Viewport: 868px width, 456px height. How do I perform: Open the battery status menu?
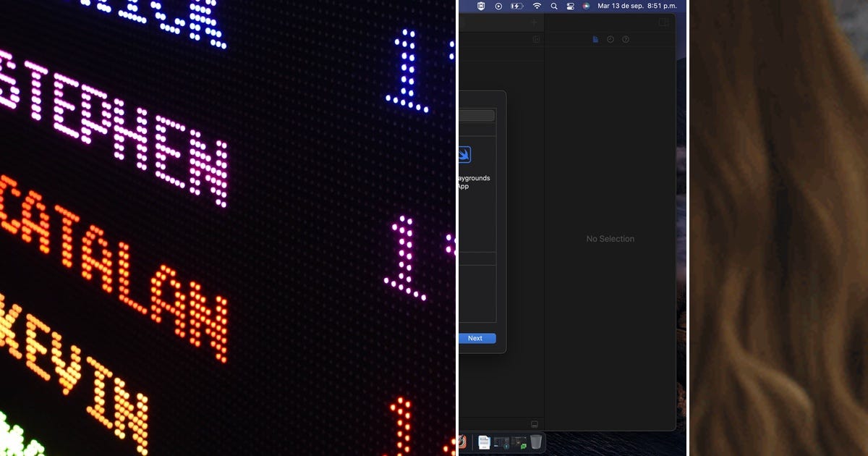(516, 6)
